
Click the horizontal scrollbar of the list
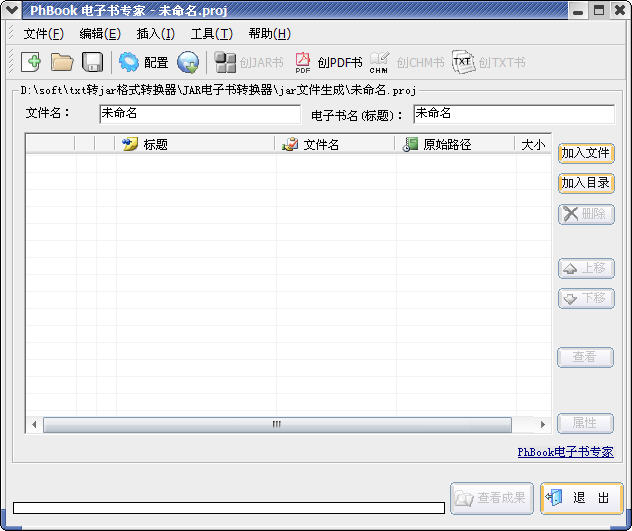pyautogui.click(x=277, y=424)
